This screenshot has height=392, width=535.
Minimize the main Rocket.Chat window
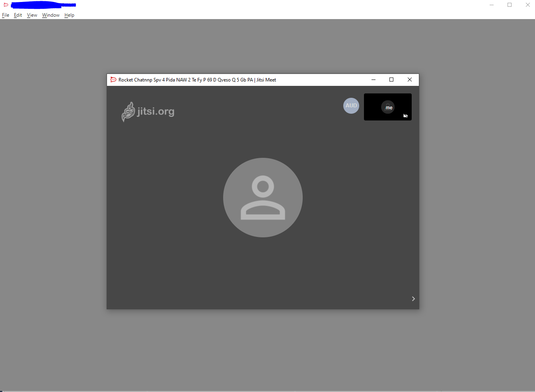click(x=492, y=5)
